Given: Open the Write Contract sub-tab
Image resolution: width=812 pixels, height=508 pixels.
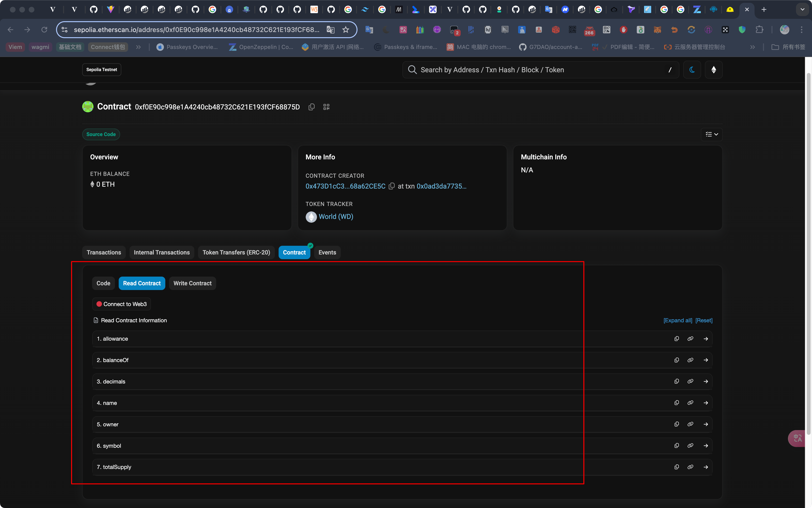Looking at the screenshot, I should pos(192,283).
